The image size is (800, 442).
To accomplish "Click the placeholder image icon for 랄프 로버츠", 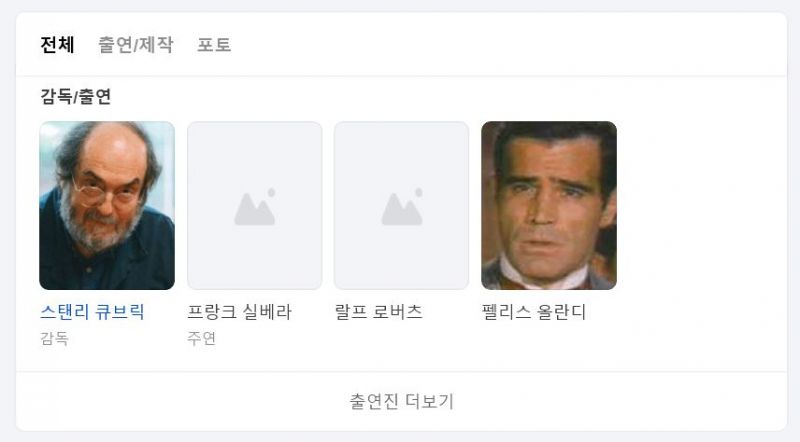I will 401,206.
